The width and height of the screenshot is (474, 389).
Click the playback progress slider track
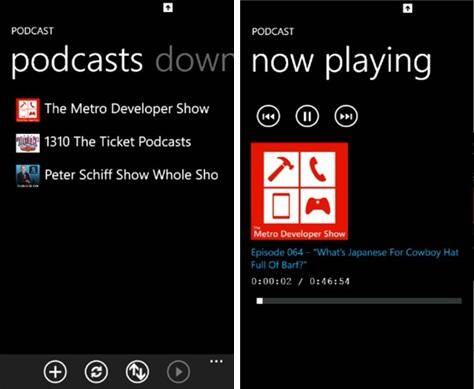point(359,301)
